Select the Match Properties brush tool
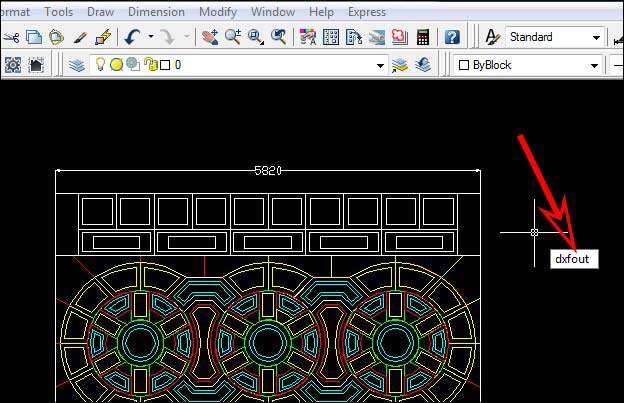 click(80, 37)
